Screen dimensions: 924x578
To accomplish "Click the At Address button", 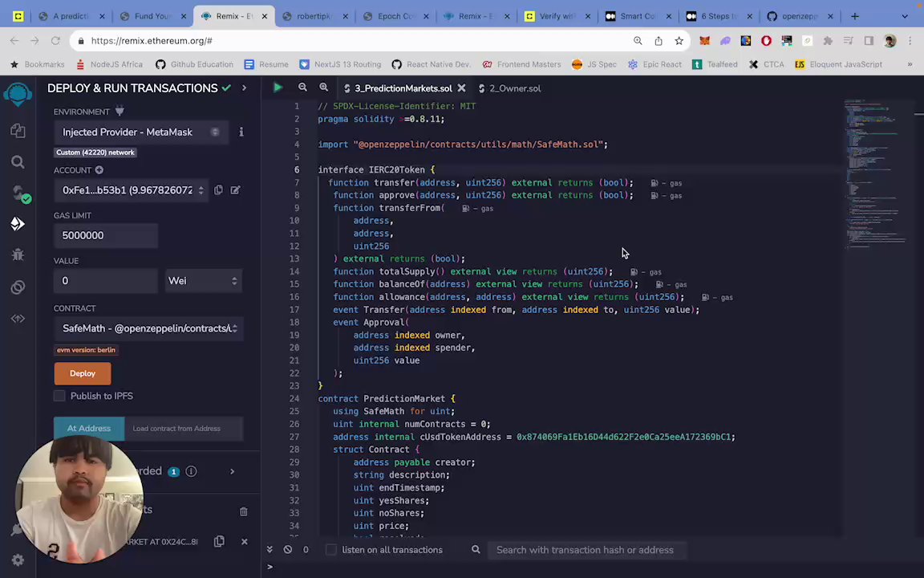I will coord(89,429).
